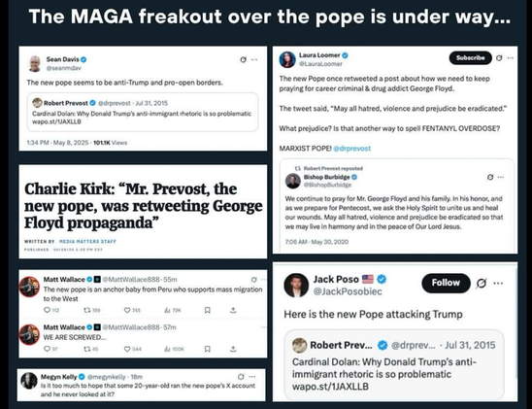Open the more options on Laura Loomer's post
The height and width of the screenshot is (409, 532).
pyautogui.click(x=510, y=58)
